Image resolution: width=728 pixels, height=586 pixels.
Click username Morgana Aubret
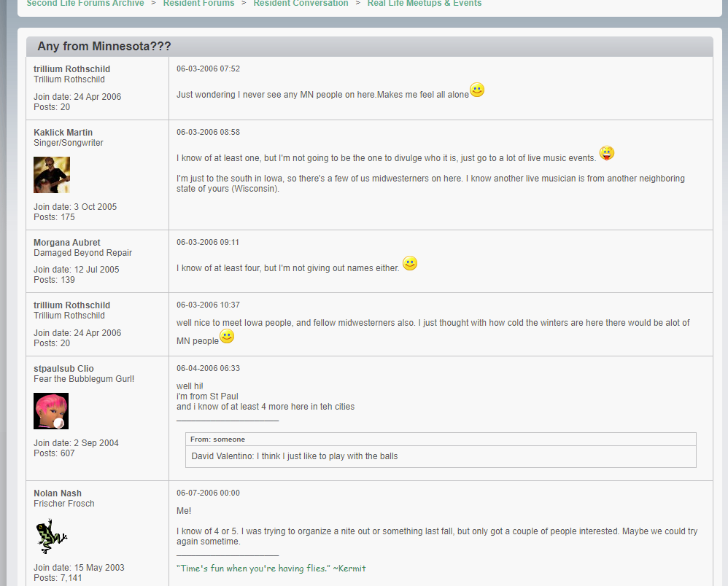click(67, 243)
